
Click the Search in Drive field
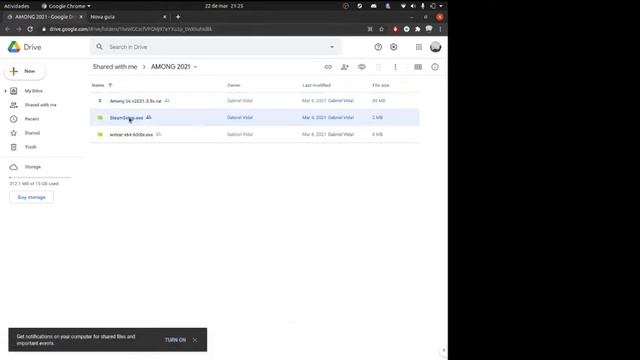216,47
